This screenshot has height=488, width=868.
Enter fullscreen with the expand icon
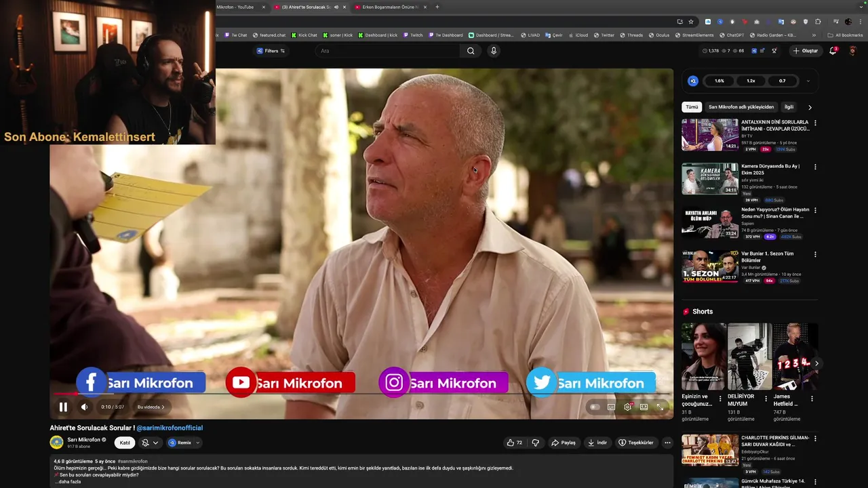[660, 407]
